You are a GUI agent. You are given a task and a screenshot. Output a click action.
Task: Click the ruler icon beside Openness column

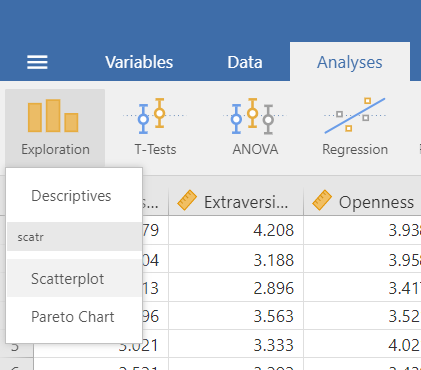tap(322, 200)
